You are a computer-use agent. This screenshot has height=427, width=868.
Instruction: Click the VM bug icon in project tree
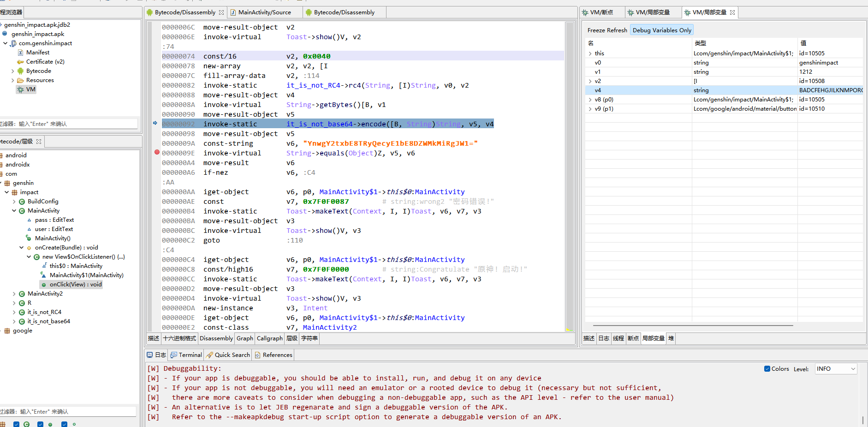[20, 89]
